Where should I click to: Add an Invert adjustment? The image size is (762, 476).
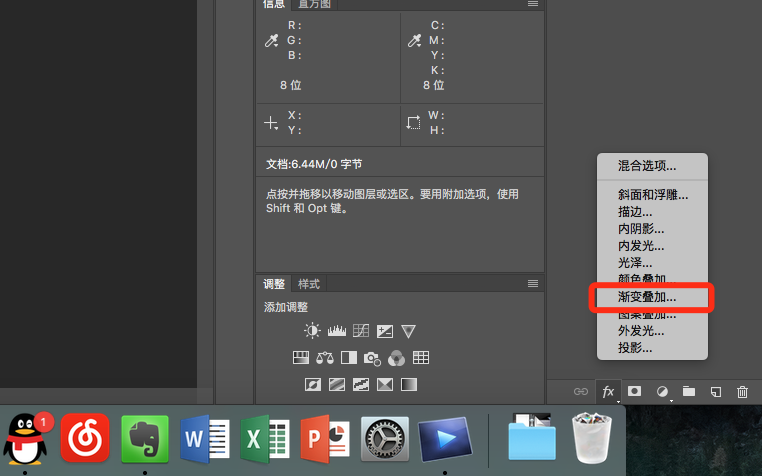pyautogui.click(x=312, y=385)
